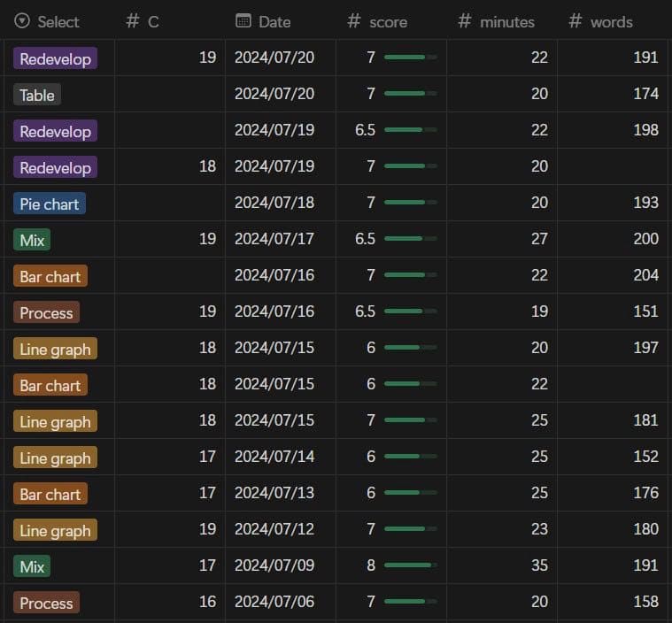This screenshot has height=623, width=672.
Task: Click the Bar chart tag in the 204-words row
Action: coord(50,276)
